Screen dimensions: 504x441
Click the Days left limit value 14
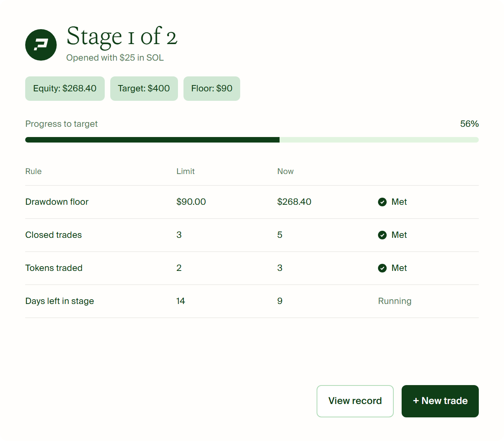(x=181, y=301)
